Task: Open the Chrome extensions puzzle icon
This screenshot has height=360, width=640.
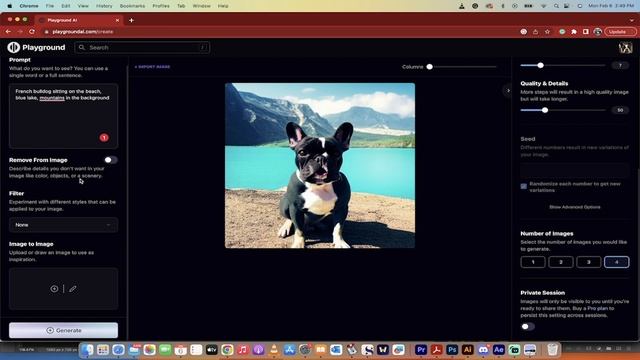Action: pyautogui.click(x=574, y=31)
